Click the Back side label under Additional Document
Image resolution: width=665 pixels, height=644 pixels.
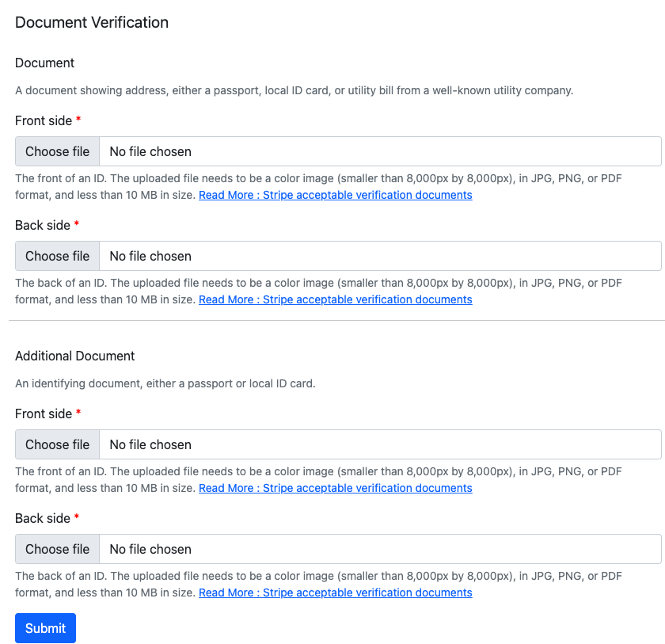(x=42, y=518)
